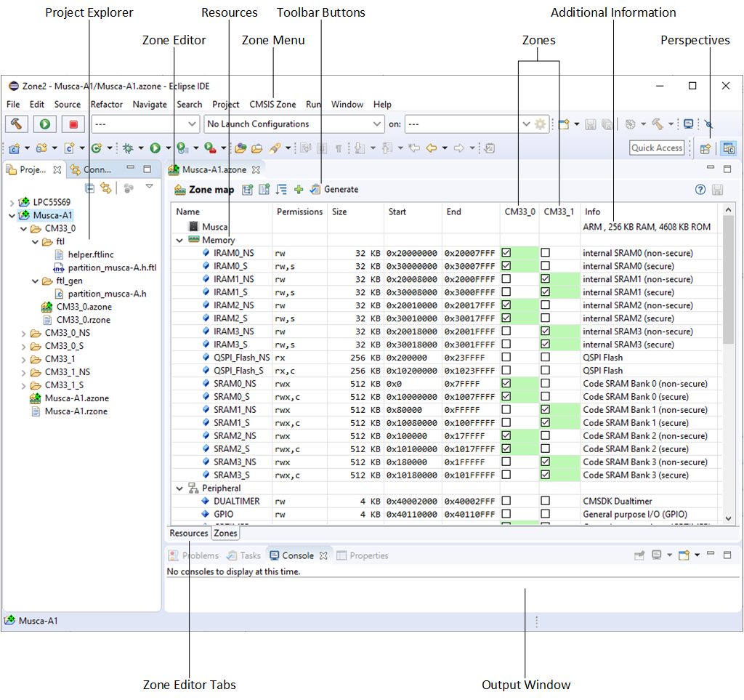Click the red Stop button
744x700 pixels.
tap(73, 124)
